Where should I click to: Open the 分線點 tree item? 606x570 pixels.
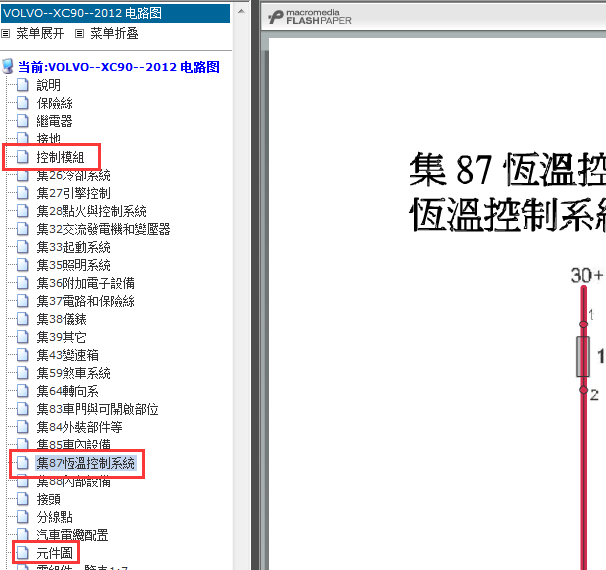(54, 517)
